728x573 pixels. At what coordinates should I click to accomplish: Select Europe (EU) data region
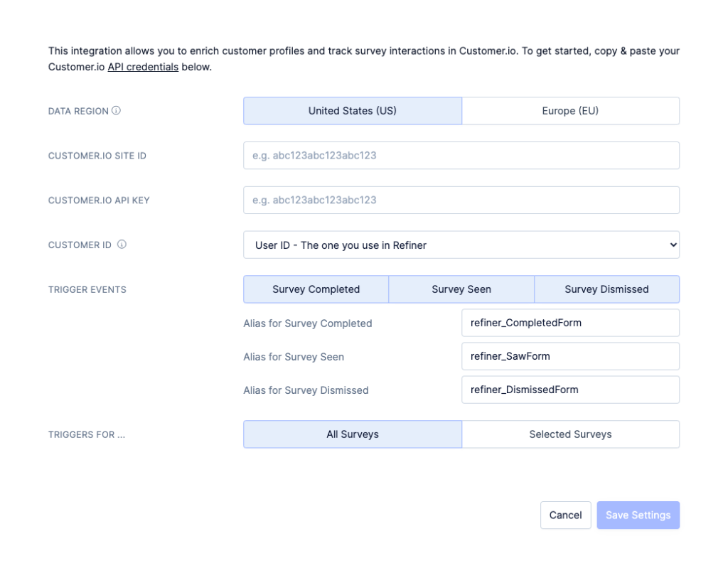[571, 111]
